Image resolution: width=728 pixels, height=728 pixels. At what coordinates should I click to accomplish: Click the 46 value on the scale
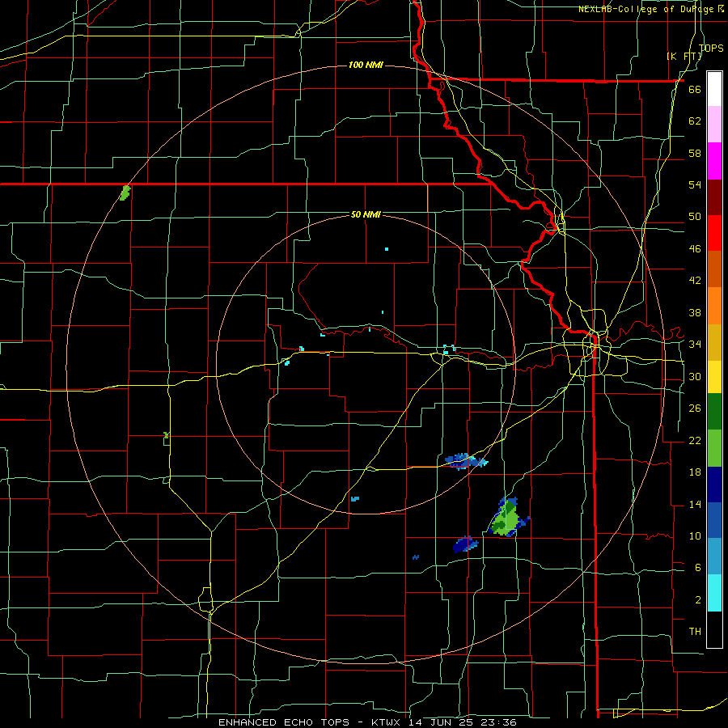click(695, 249)
